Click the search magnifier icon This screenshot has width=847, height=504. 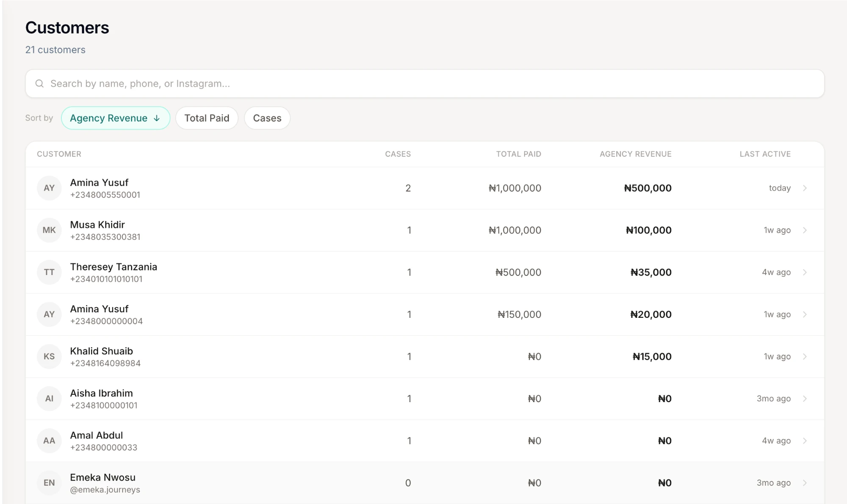click(39, 83)
